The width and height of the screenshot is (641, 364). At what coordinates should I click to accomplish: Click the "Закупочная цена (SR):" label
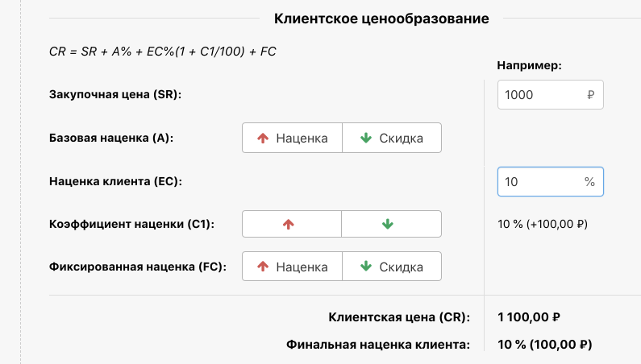pos(115,94)
